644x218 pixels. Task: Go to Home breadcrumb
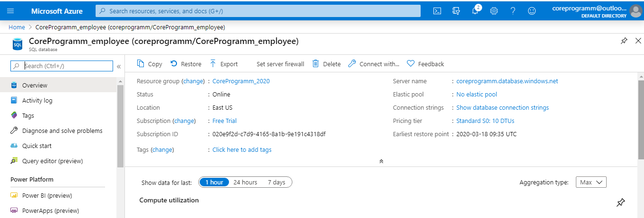[x=17, y=27]
